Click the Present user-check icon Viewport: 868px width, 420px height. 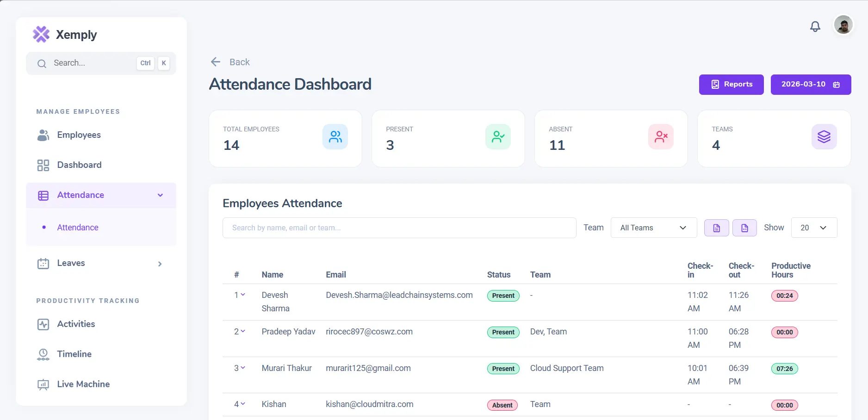click(x=498, y=137)
